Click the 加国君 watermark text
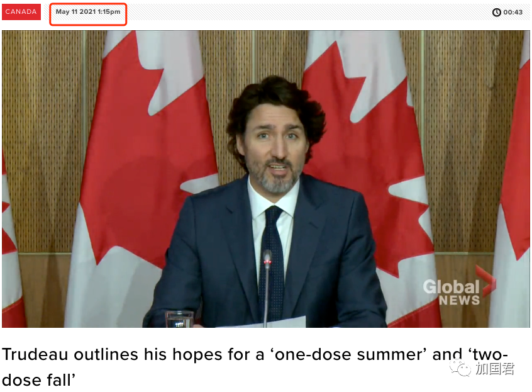532x392 pixels. (495, 369)
